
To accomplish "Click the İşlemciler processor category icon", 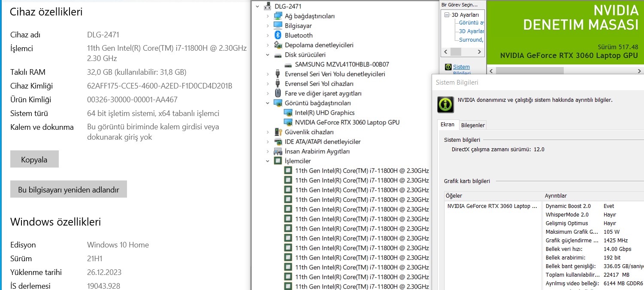I will (278, 161).
